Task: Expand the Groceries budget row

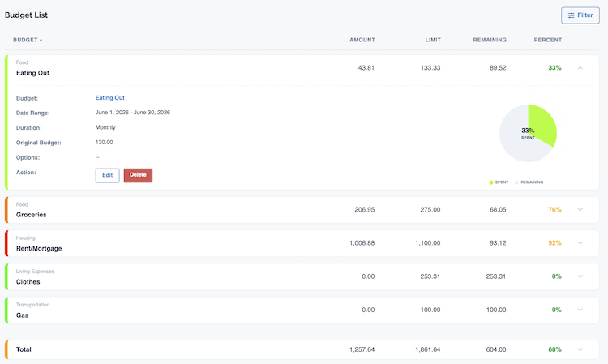Action: coord(580,210)
